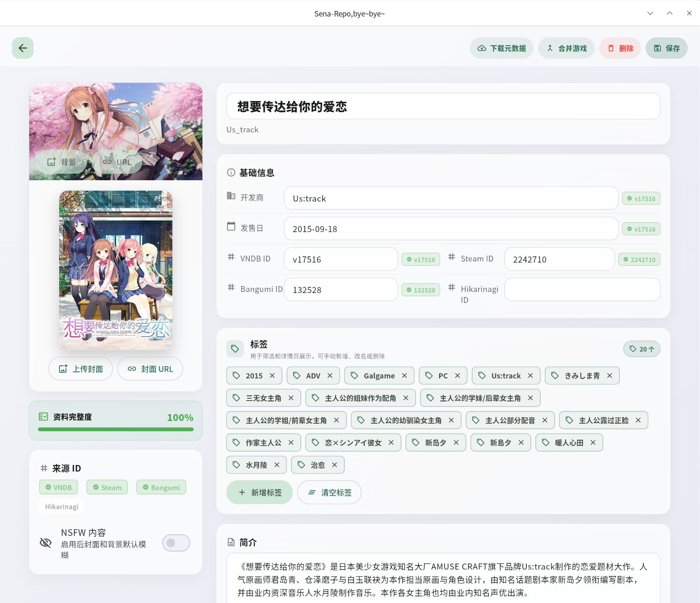Remove the Galgame tag
The height and width of the screenshot is (603, 700).
[404, 376]
